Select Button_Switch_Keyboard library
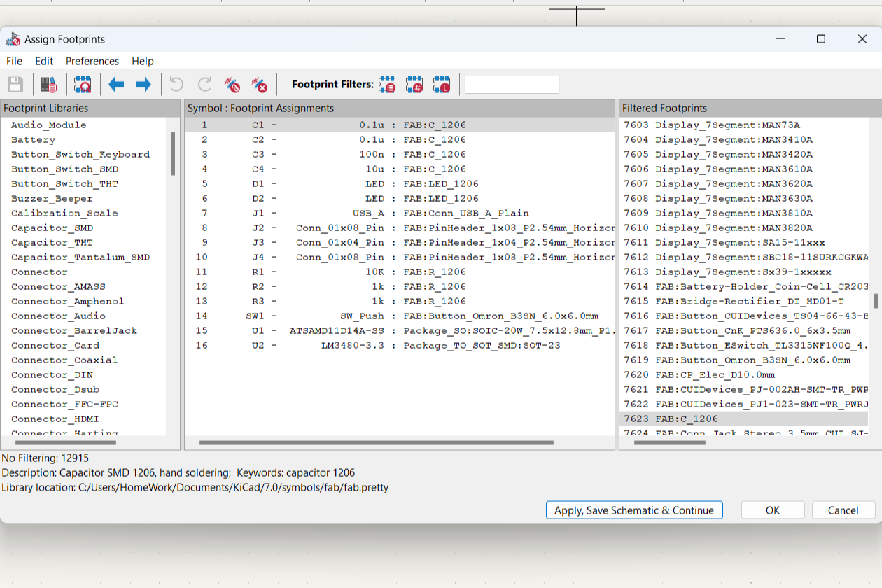 pyautogui.click(x=80, y=154)
